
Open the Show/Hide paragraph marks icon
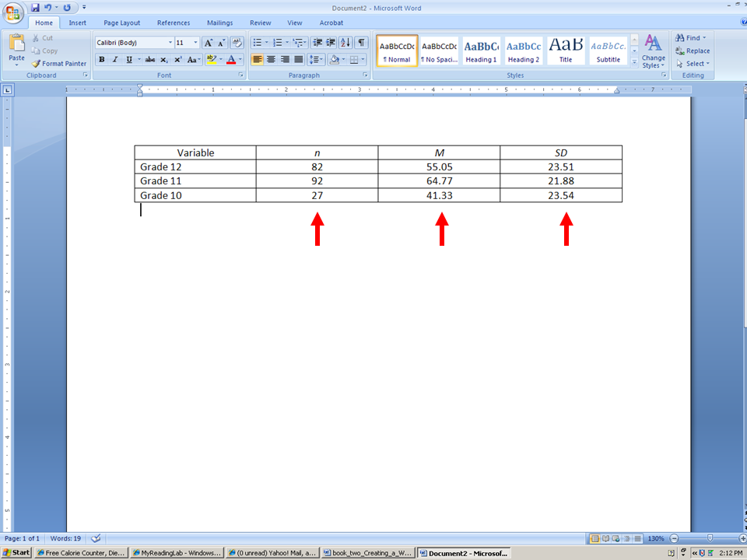click(360, 43)
